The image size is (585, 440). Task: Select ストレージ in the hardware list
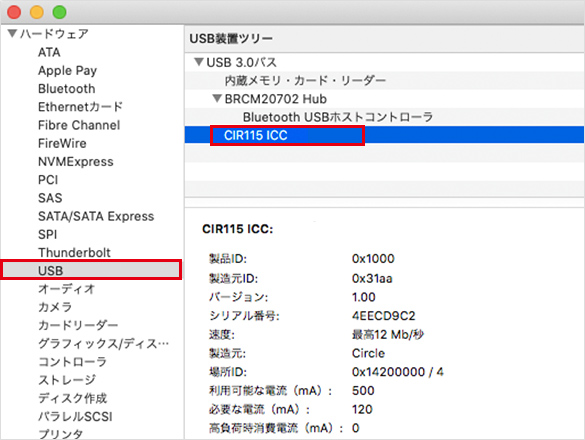67,380
